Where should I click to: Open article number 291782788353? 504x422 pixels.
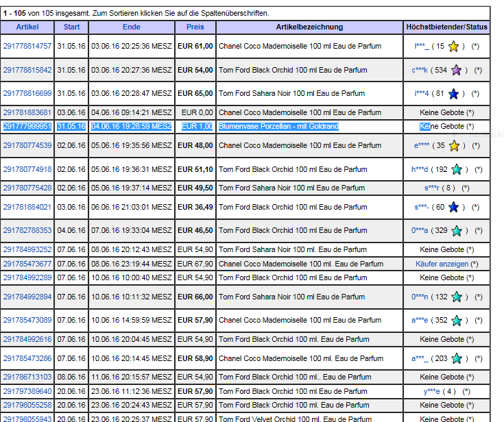(x=27, y=231)
